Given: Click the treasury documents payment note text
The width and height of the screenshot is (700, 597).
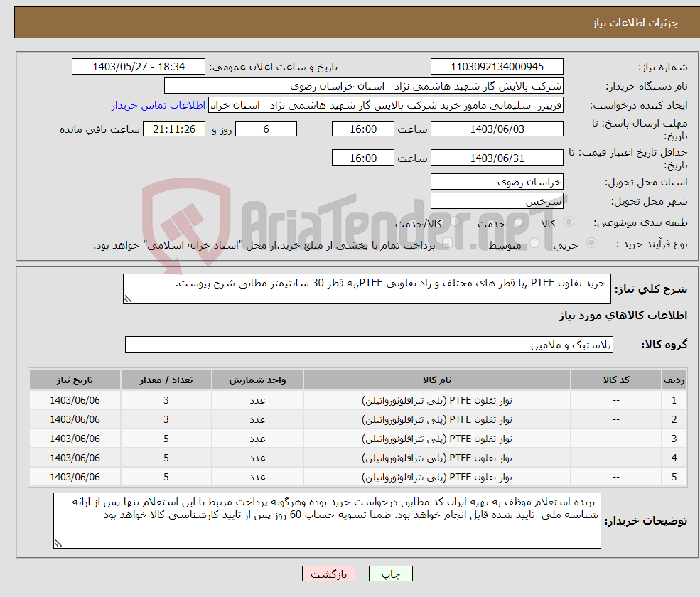Looking at the screenshot, I should [264, 246].
